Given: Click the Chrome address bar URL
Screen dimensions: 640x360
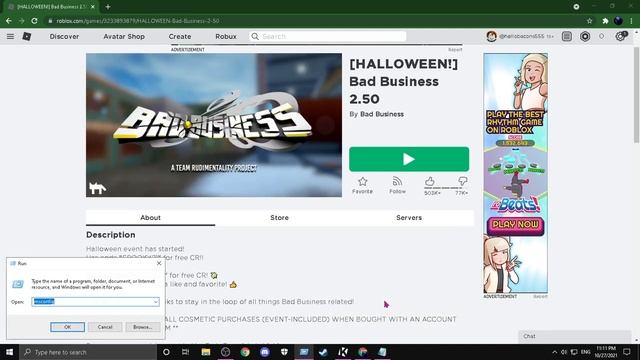Looking at the screenshot, I should coord(138,21).
